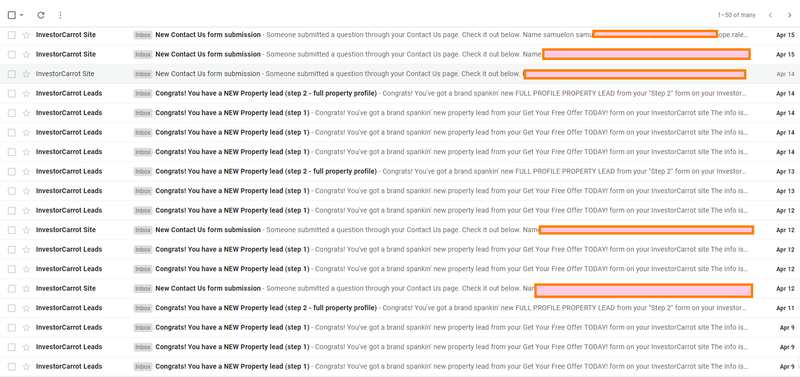Refresh the inbox message list
Screen dimensions: 800x377
(x=41, y=15)
